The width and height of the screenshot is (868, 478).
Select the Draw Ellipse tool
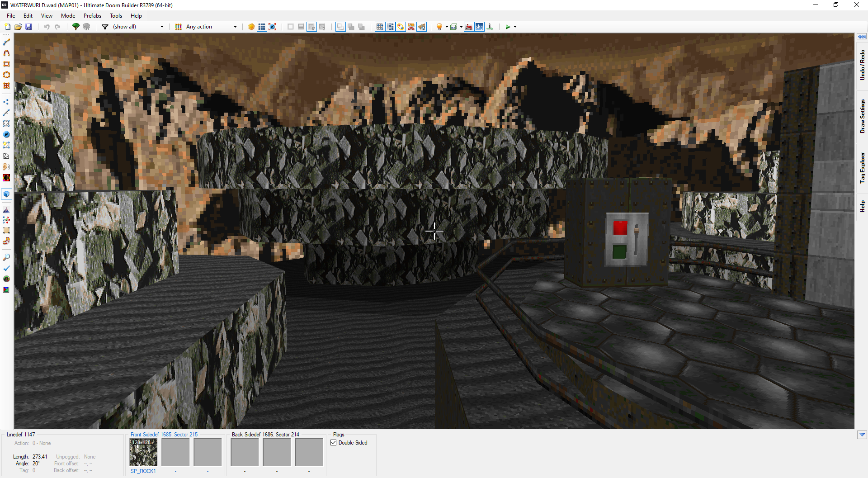pos(6,75)
